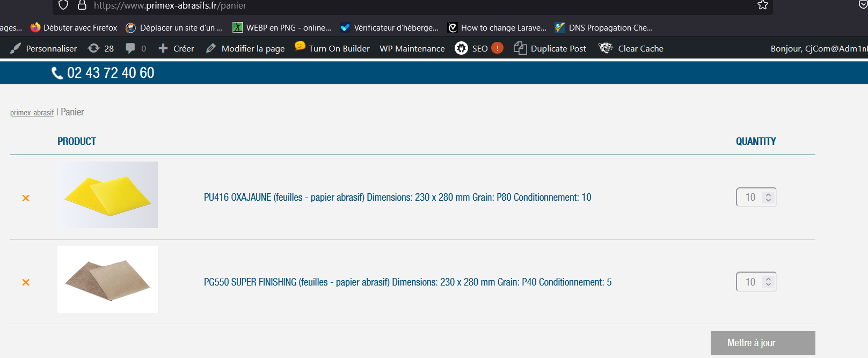The height and width of the screenshot is (358, 868).
Task: Open the yellow PU416 OXAJAUNE product thumbnail
Action: [107, 195]
